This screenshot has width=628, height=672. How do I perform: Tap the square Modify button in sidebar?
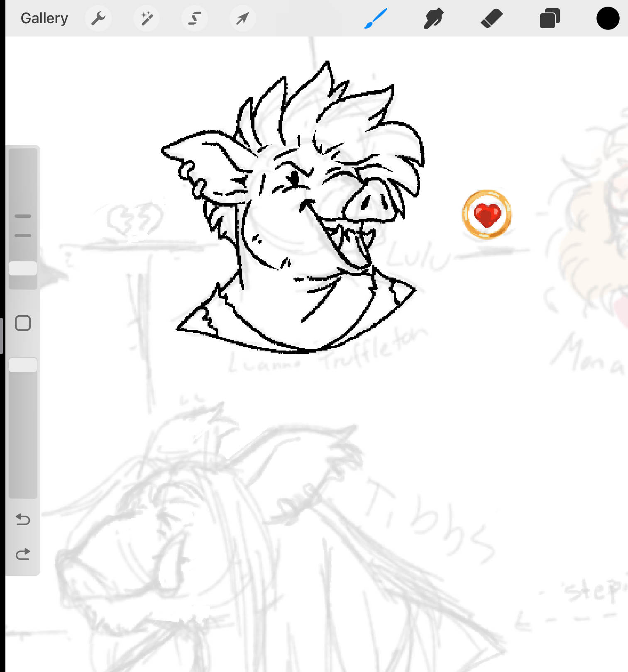23,323
